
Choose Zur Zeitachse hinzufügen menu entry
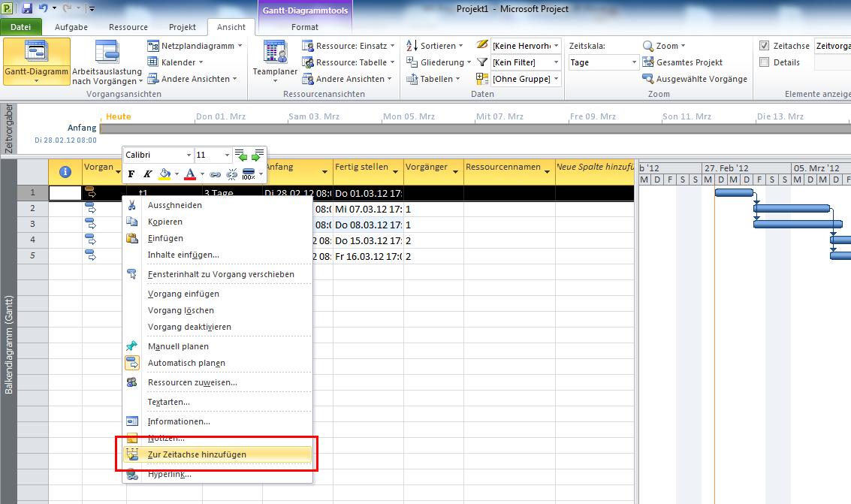click(218, 454)
